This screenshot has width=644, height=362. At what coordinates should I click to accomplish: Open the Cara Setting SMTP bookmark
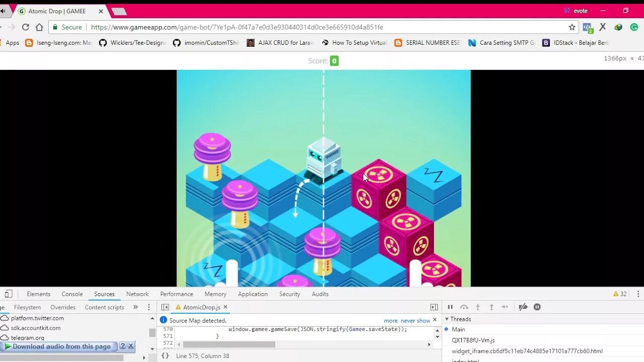click(502, 43)
